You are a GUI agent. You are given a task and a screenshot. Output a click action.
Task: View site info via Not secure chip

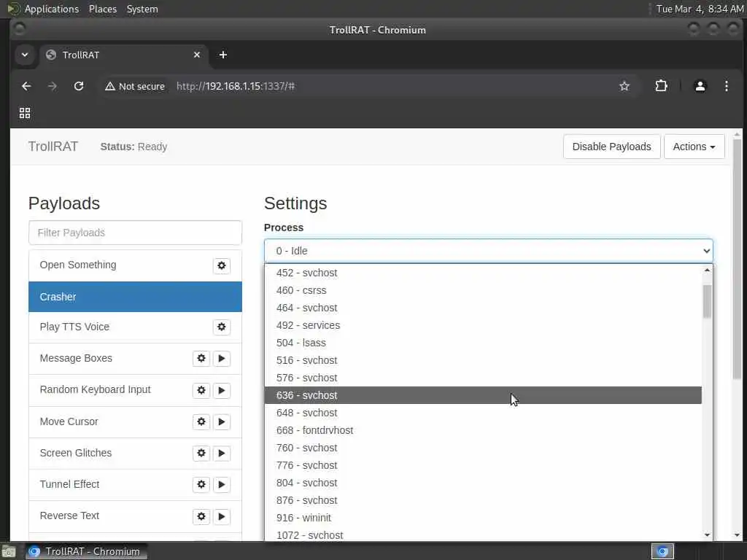coord(135,86)
